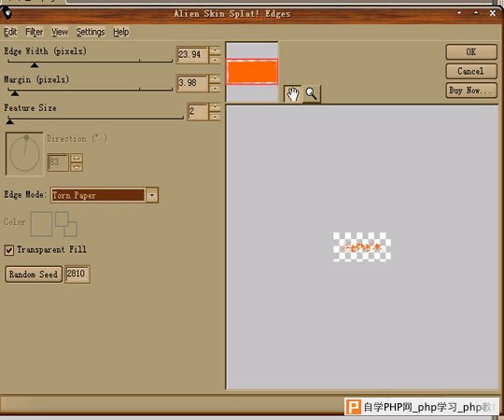Click the Edge Width slider handle
The width and height of the screenshot is (504, 420).
[35, 65]
